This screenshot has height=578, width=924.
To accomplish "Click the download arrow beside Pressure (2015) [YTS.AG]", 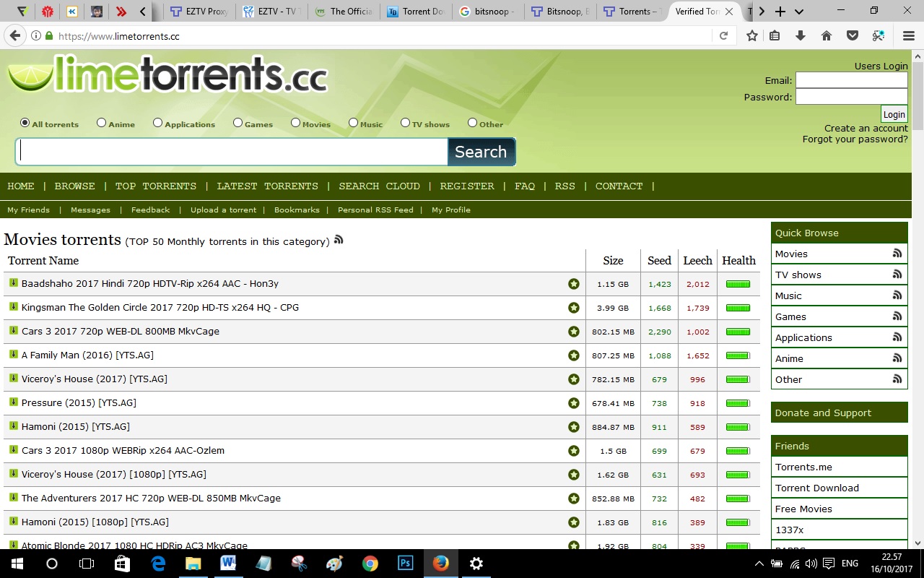I will click(13, 402).
